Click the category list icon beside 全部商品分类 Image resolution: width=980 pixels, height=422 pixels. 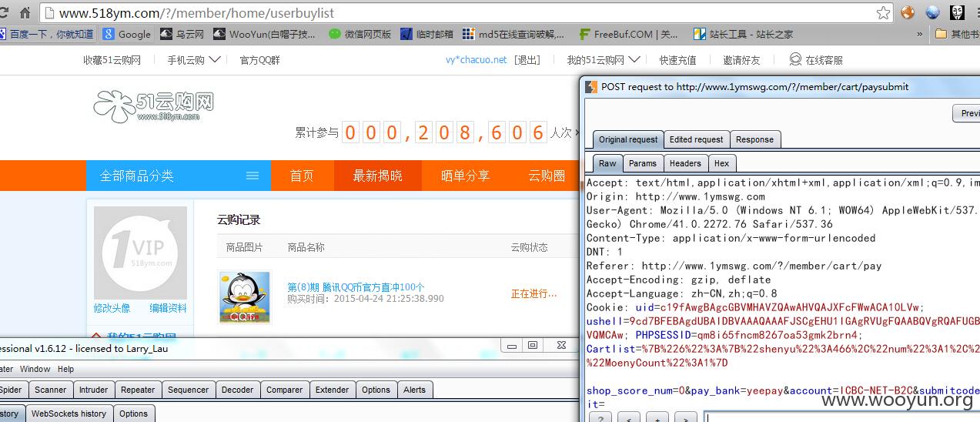[x=253, y=176]
